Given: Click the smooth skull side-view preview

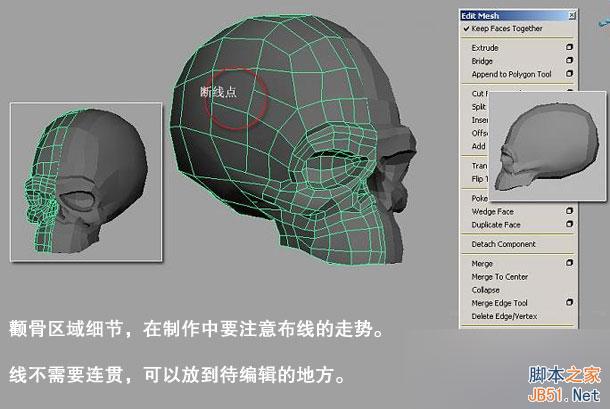Looking at the screenshot, I should tap(547, 146).
